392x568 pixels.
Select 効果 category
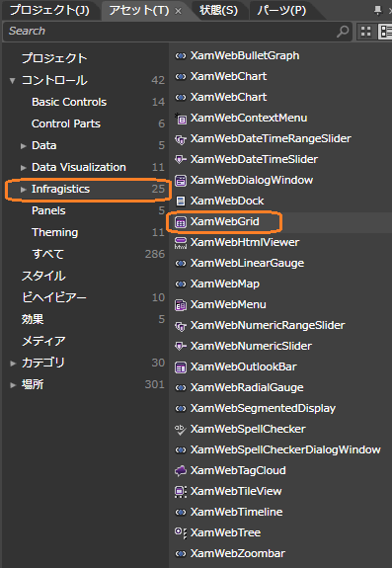pos(33,319)
